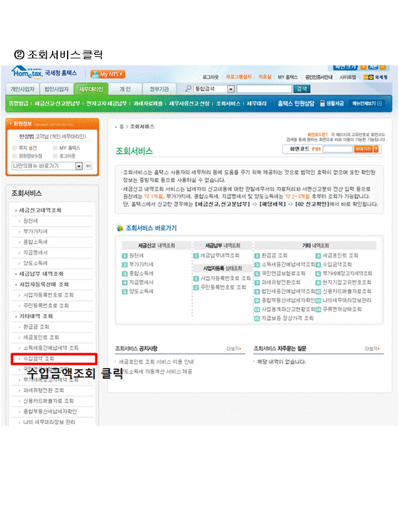Screen dimensions: 399x532
Task: Select 신용카드매출자료 조회 in the sidebar
Action: point(48,401)
